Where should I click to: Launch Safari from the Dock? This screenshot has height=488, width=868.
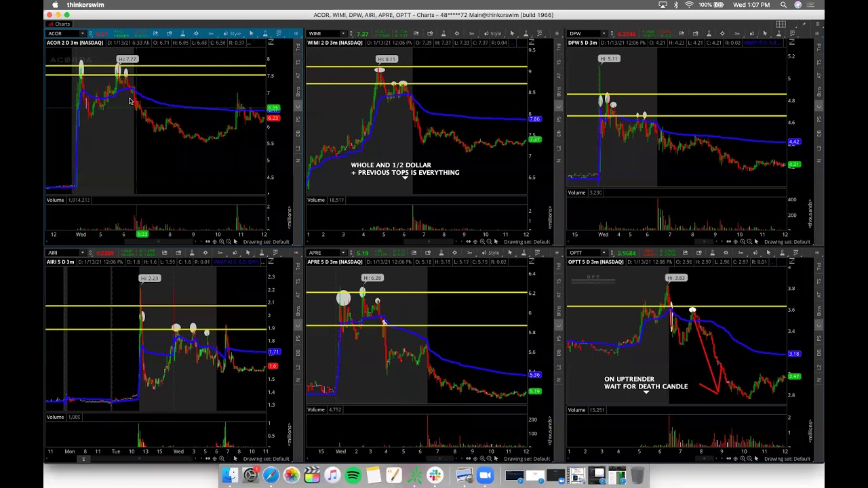click(271, 475)
